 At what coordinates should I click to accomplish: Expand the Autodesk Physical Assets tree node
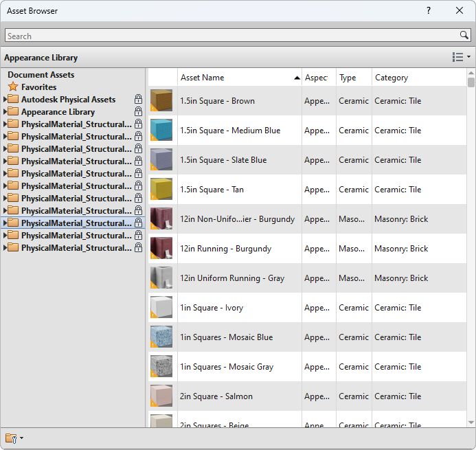(x=5, y=99)
